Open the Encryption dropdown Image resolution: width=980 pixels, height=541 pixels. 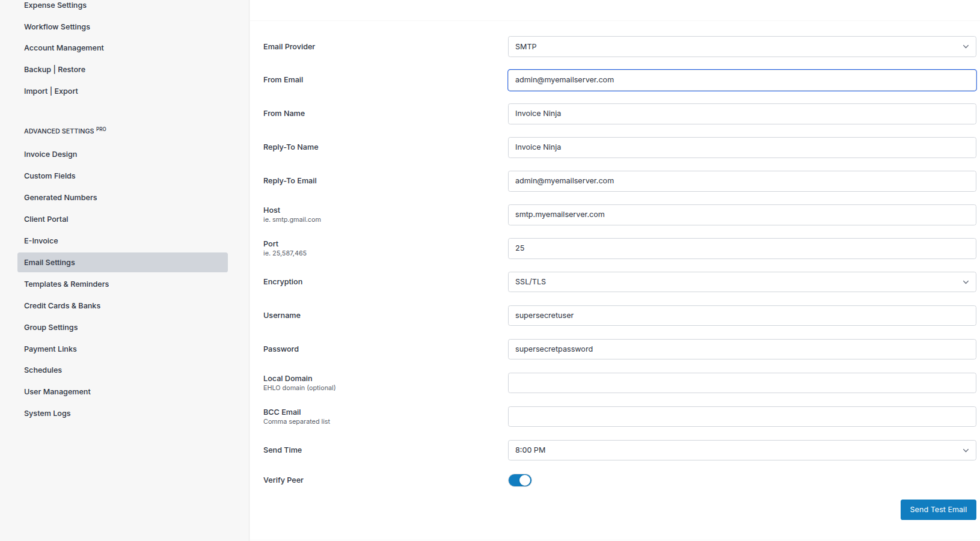pyautogui.click(x=741, y=281)
